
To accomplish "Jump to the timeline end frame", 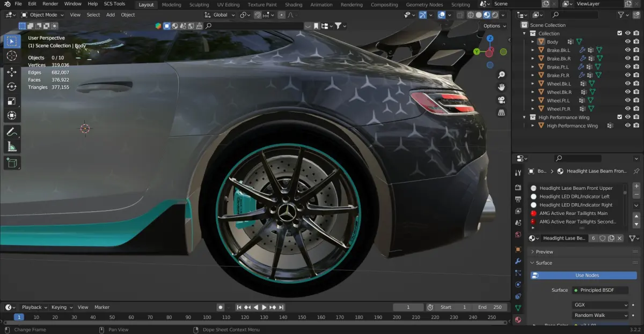I will (281, 307).
